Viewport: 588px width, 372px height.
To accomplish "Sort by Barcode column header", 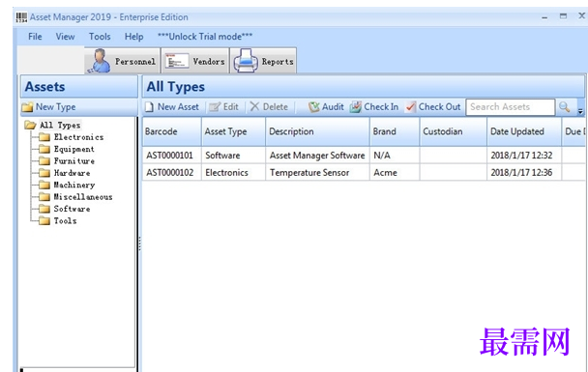I will click(172, 131).
